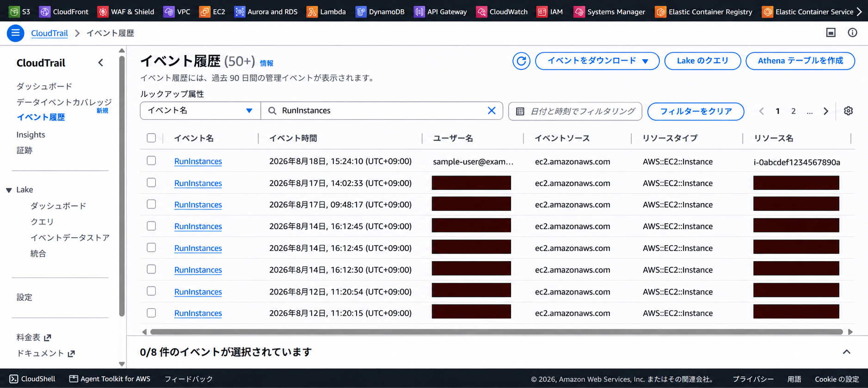Image resolution: width=868 pixels, height=388 pixels.
Task: Click the horizontal table scrollbar
Action: coord(496,332)
